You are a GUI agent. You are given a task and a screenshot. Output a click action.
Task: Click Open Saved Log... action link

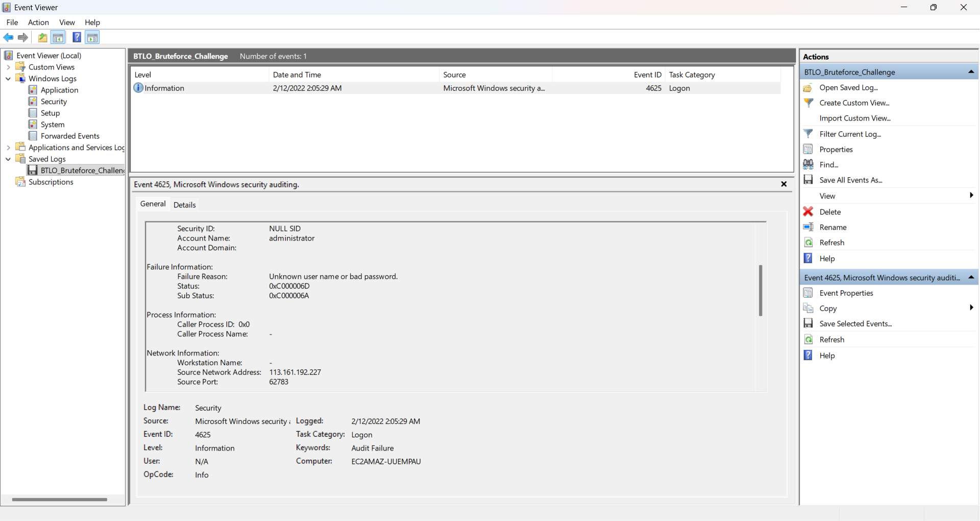(849, 88)
